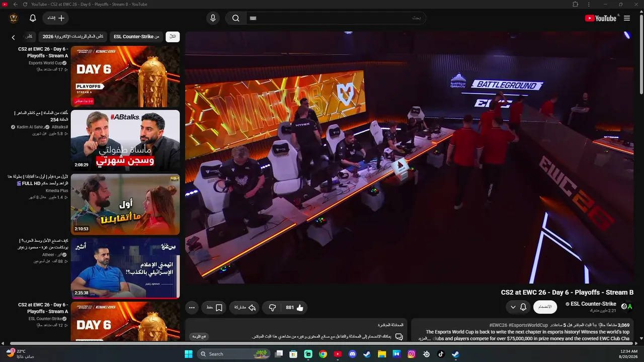Open the Windows Start menu
Image resolution: width=644 pixels, height=362 pixels.
[189, 354]
